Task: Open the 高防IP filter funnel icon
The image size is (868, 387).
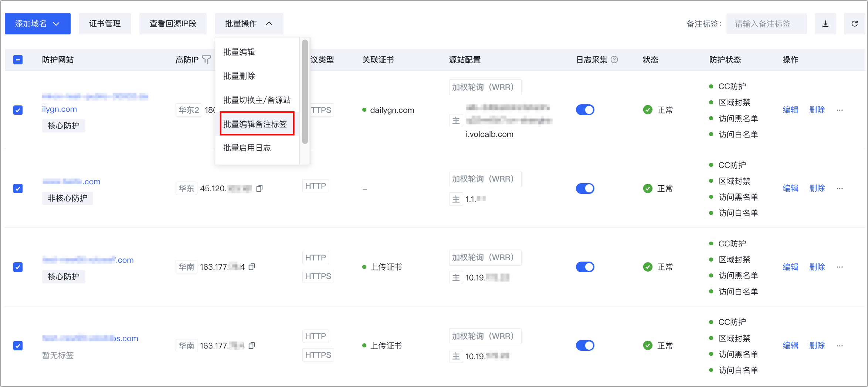Action: 207,60
